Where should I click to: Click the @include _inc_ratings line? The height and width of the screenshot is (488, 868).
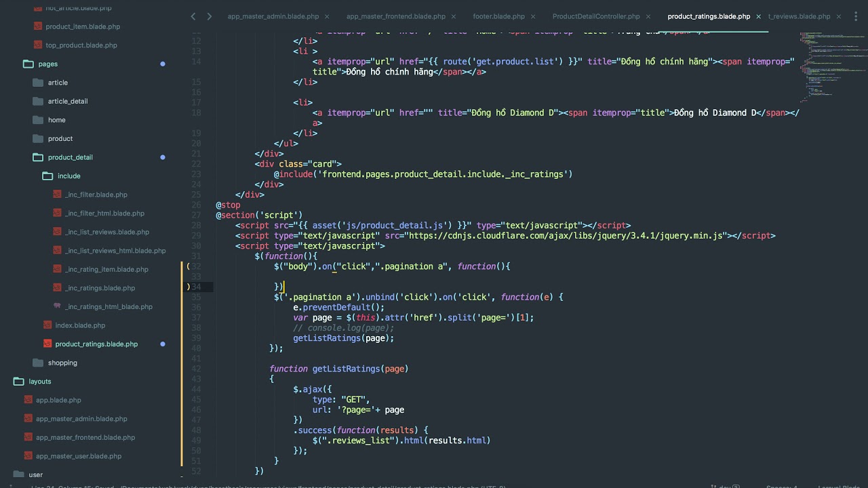pos(423,174)
